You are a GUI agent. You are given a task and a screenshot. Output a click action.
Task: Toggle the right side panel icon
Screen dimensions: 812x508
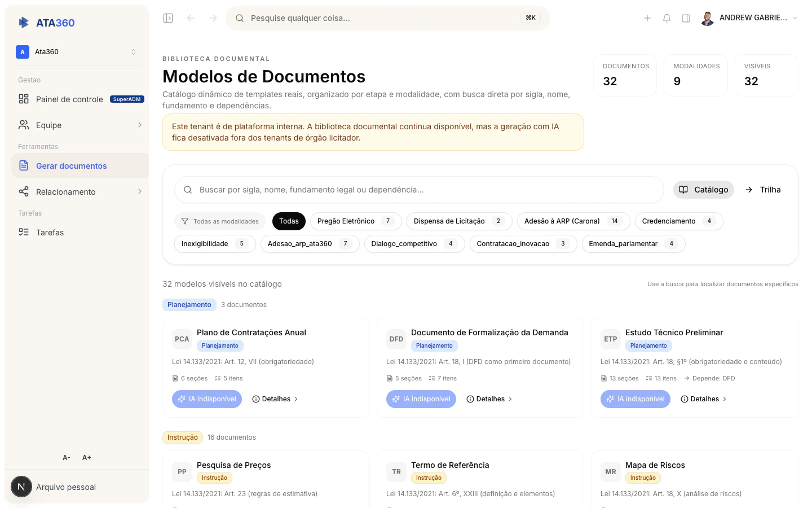pos(686,17)
